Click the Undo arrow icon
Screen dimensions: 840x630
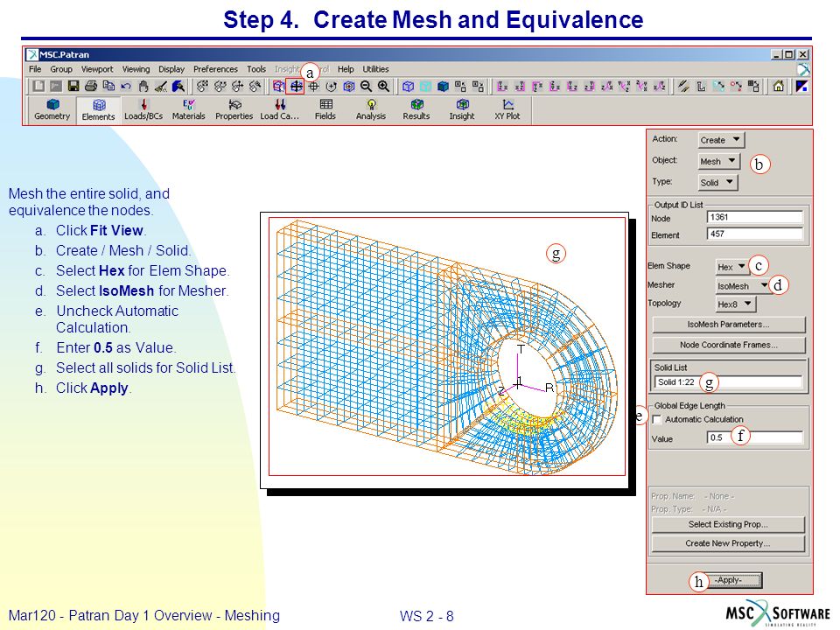126,86
